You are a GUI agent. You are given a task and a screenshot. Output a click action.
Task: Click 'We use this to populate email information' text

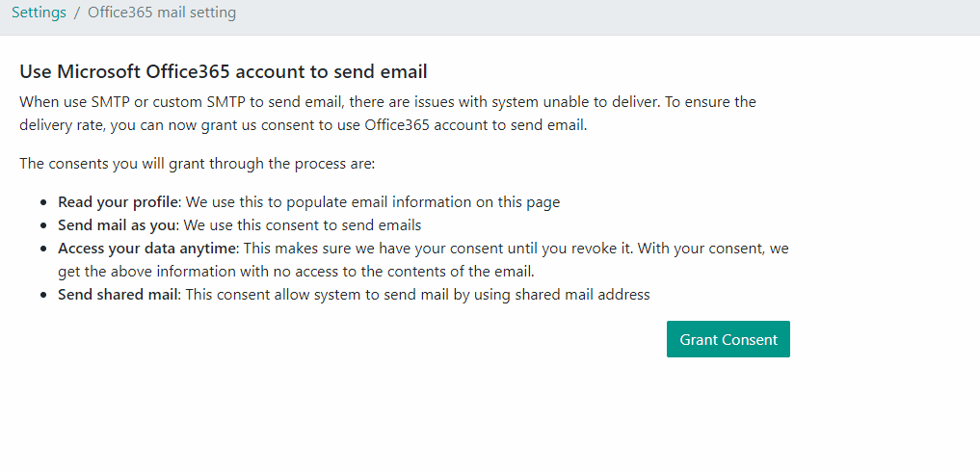pyautogui.click(x=373, y=202)
